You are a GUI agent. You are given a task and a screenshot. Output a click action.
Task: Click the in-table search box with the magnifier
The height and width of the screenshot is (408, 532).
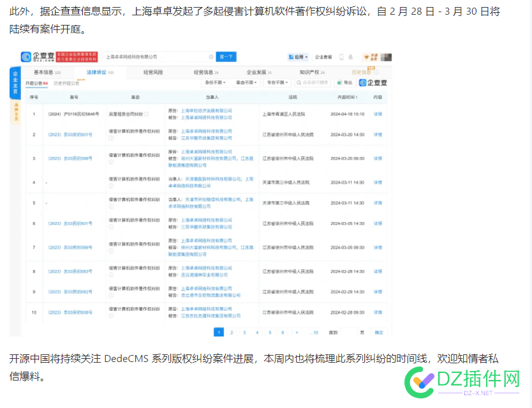point(312,82)
